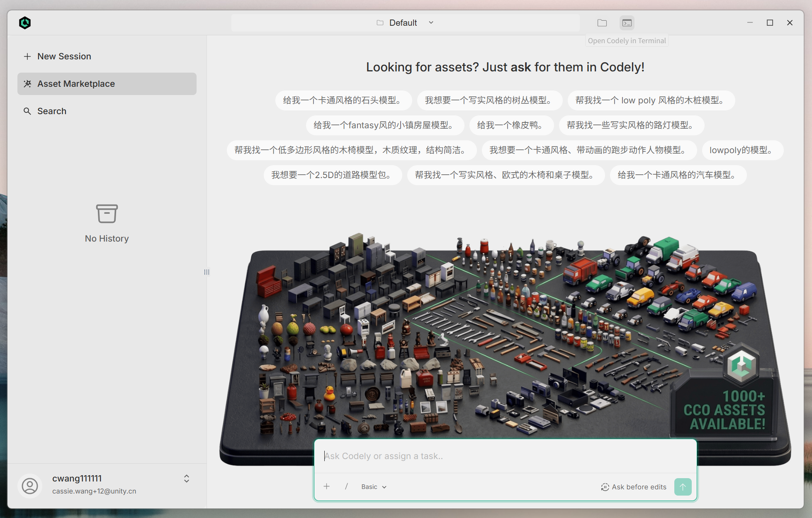This screenshot has width=812, height=518.
Task: Select the fantasy风的小镇房屋模型 suggestion
Action: 385,125
